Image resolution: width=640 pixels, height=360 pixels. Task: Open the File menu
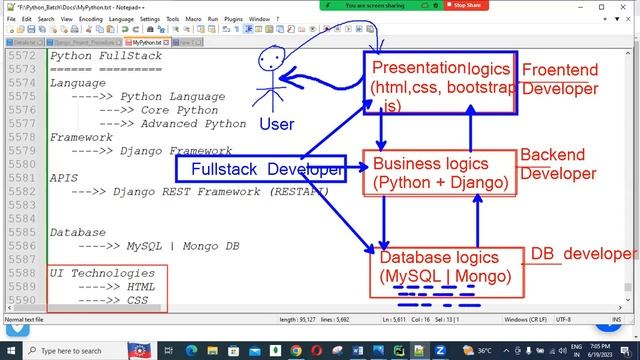11,19
